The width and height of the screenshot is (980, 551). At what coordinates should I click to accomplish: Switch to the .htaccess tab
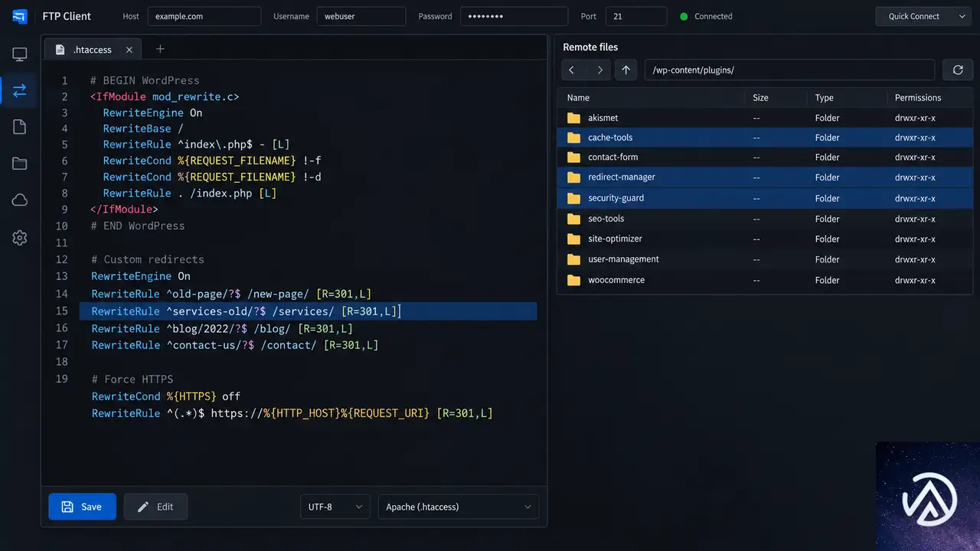pos(93,50)
